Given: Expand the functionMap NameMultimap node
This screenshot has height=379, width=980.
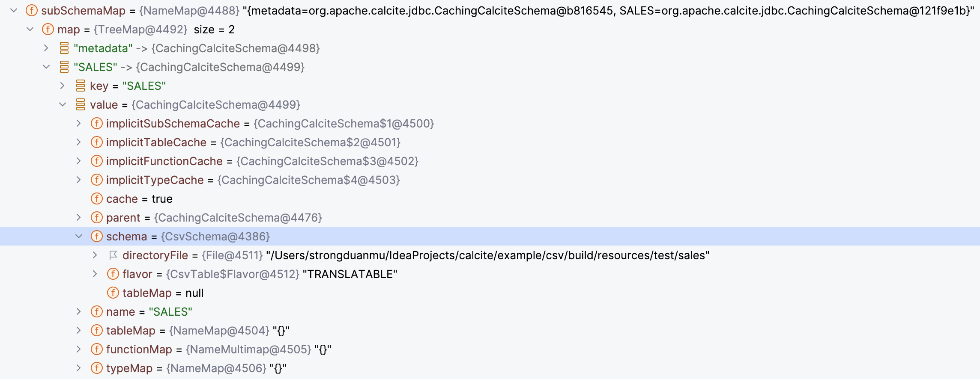Looking at the screenshot, I should pos(79,349).
